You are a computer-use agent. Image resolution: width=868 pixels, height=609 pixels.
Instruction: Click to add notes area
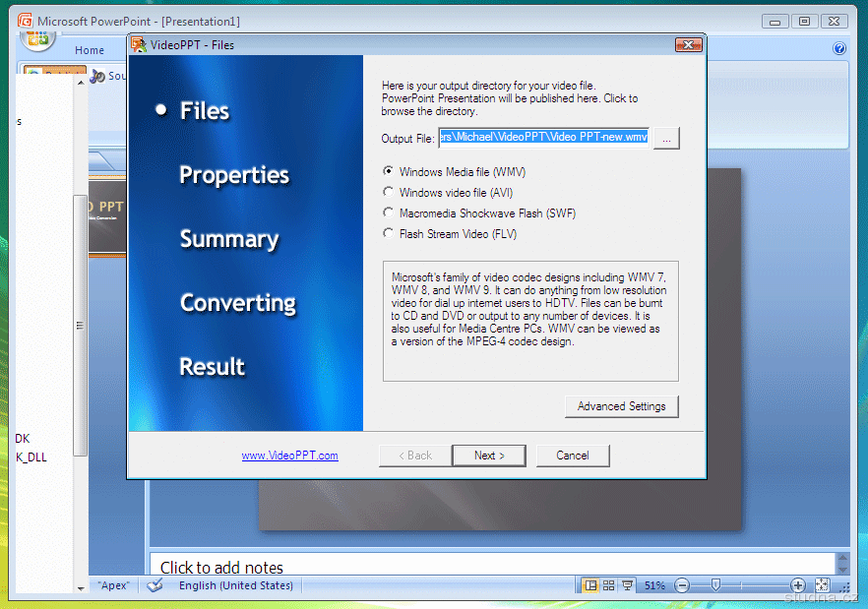point(492,564)
